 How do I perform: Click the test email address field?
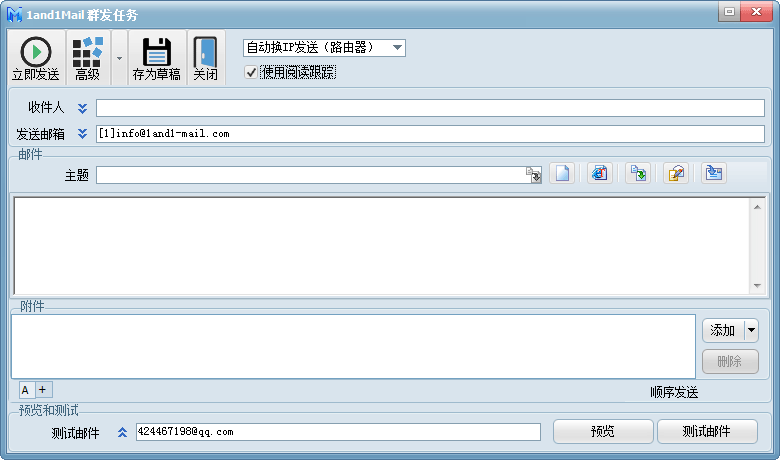tap(338, 432)
